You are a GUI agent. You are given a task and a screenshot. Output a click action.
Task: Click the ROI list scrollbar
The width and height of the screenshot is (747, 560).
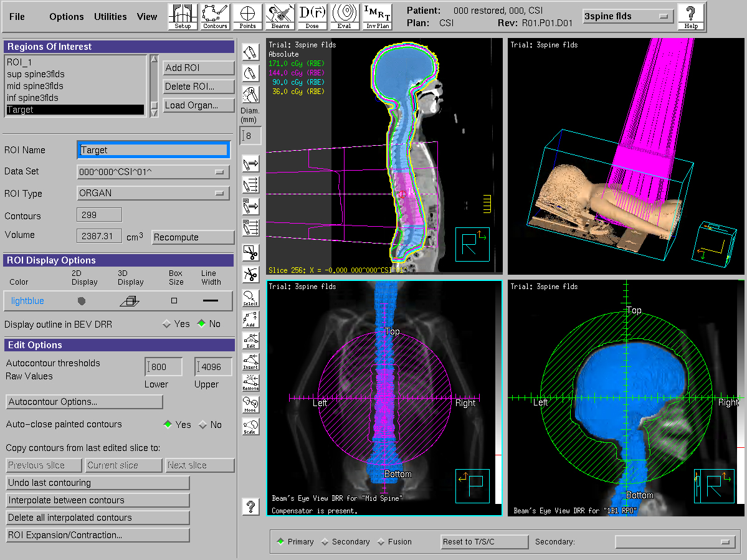[x=154, y=86]
